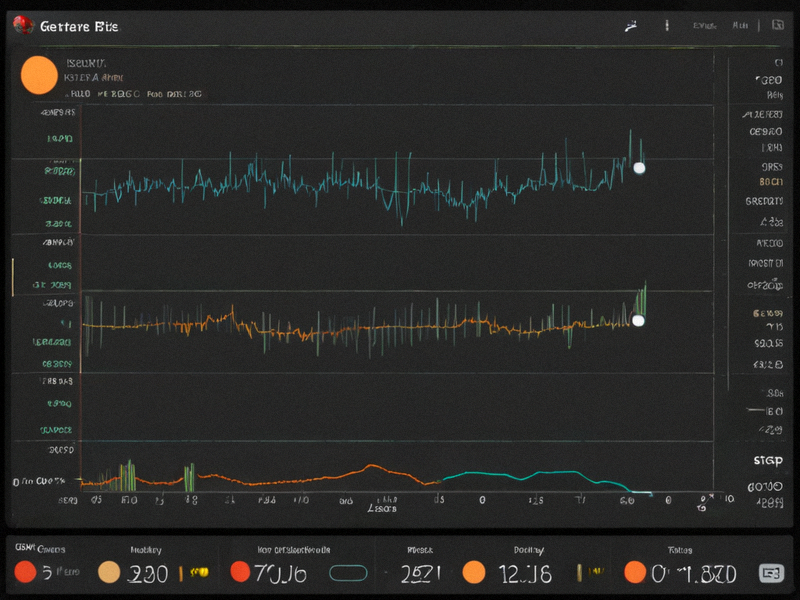
Task: Click the white marker dot on the teal waveform
Action: click(x=639, y=168)
